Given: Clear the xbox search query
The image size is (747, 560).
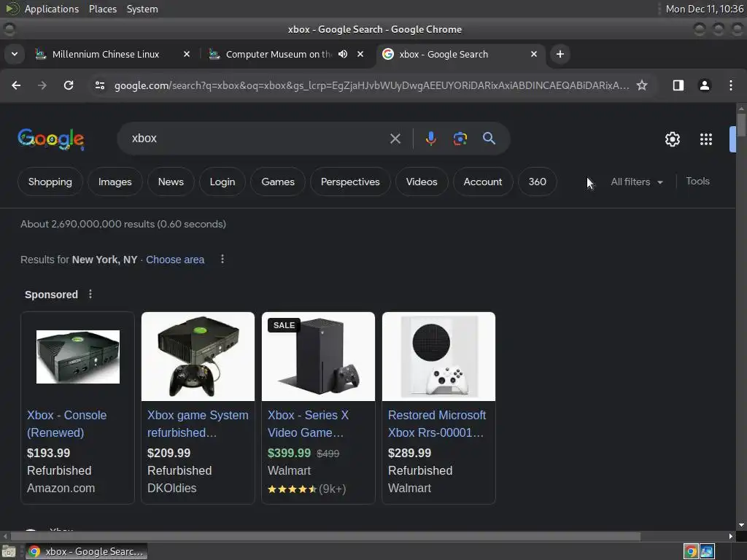Looking at the screenshot, I should pyautogui.click(x=395, y=139).
